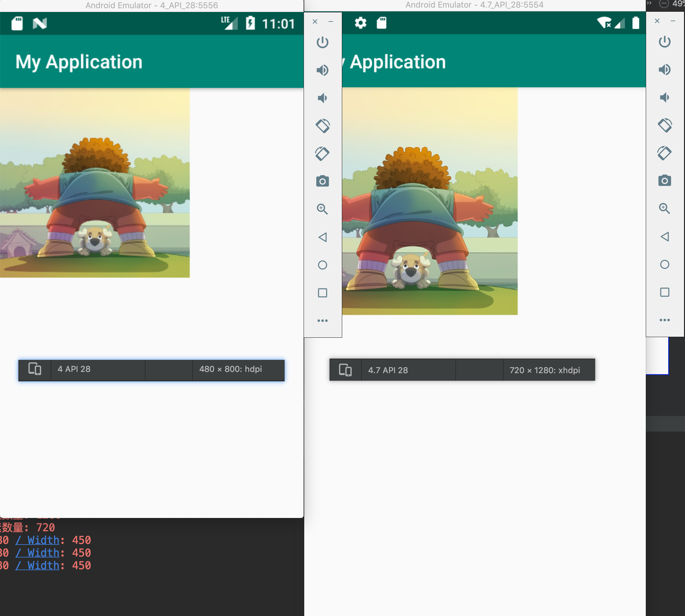Open extended controls on 4.7 API 28 emulator toolbar
This screenshot has height=616, width=685.
(x=664, y=320)
